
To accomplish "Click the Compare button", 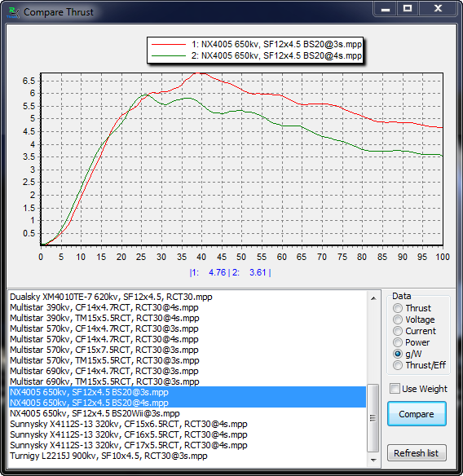I will (417, 414).
